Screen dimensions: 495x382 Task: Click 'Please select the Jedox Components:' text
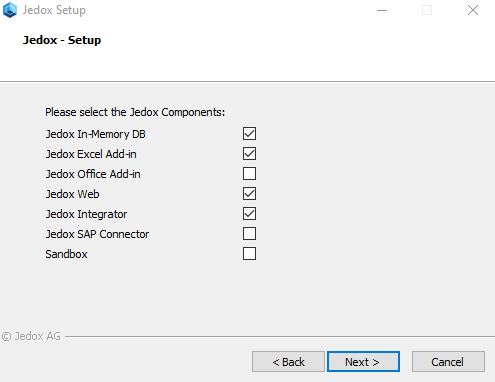tap(135, 112)
